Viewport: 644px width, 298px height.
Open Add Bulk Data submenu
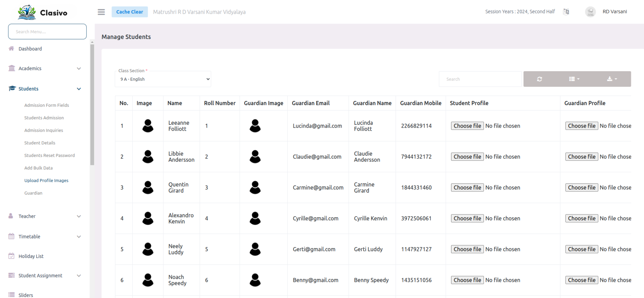pos(38,168)
